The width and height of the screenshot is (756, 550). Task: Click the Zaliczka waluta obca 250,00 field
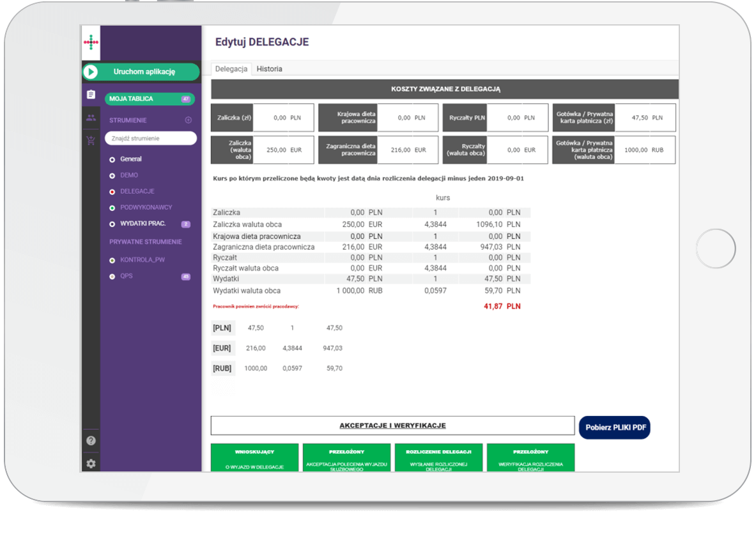pyautogui.click(x=271, y=149)
